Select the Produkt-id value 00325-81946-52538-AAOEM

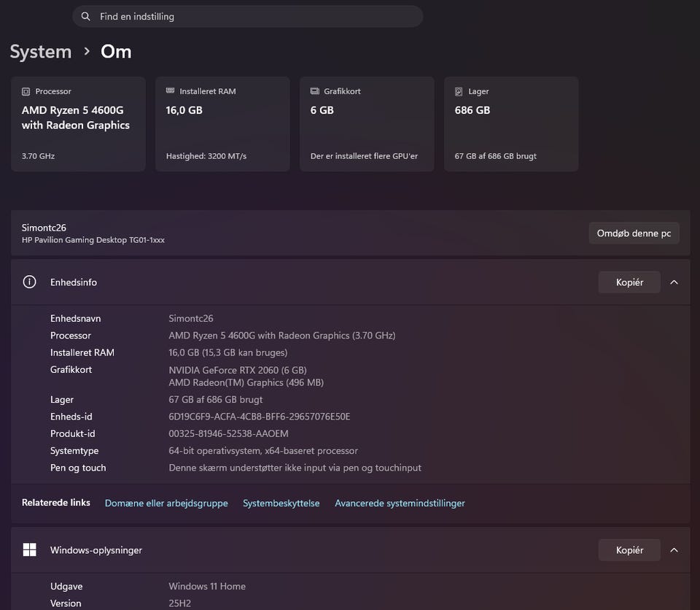click(228, 433)
